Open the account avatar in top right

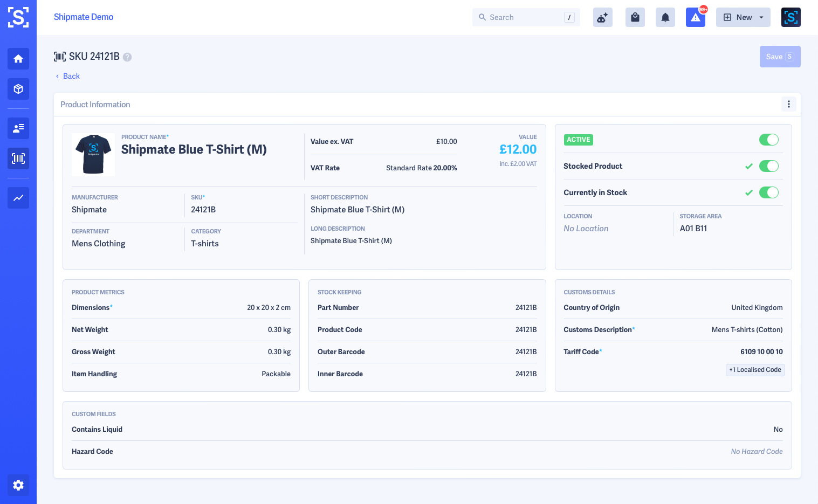[x=791, y=17]
